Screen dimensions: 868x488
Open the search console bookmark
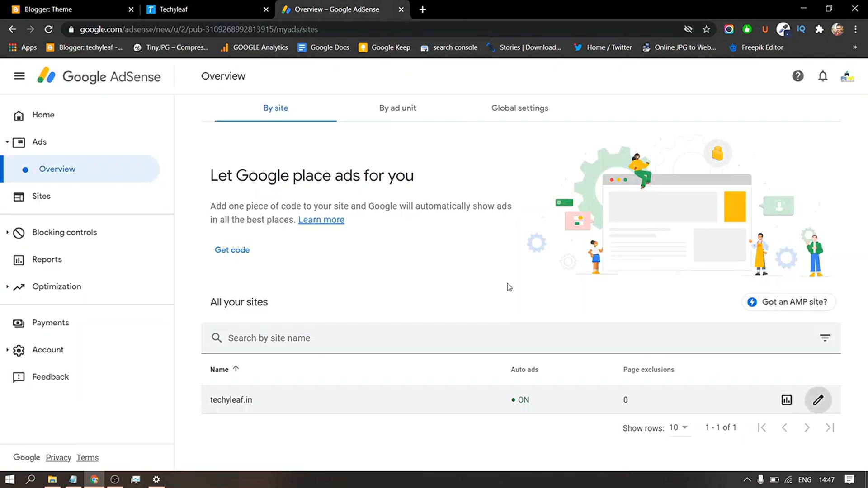click(449, 47)
